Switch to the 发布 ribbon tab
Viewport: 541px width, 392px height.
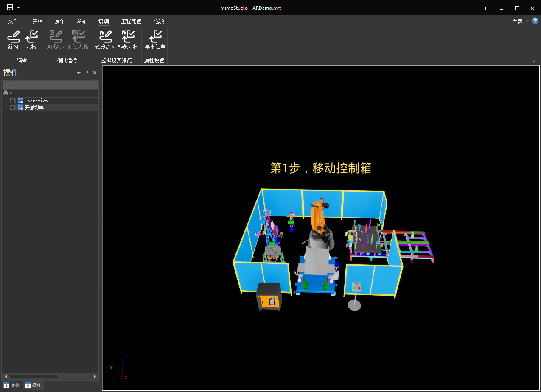81,21
